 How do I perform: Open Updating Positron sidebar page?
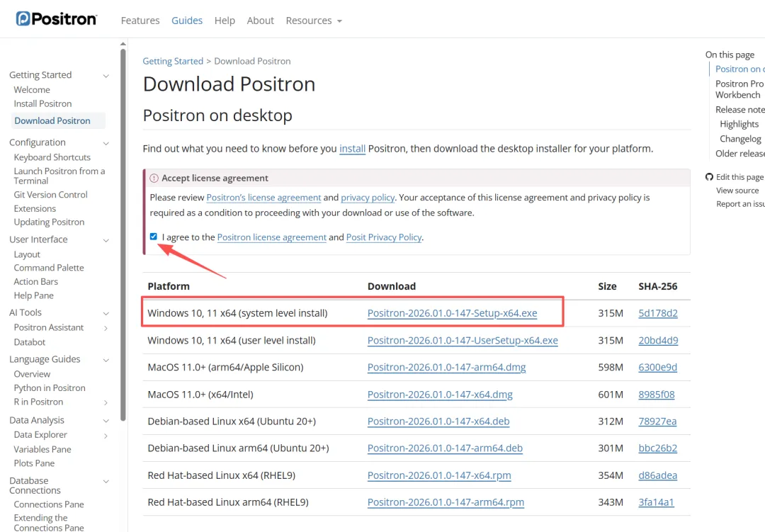pyautogui.click(x=49, y=222)
